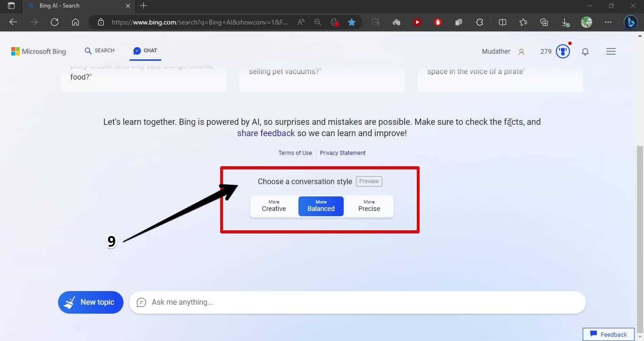The image size is (644, 341).
Task: Open Edge Settings and more menu
Action: click(608, 22)
